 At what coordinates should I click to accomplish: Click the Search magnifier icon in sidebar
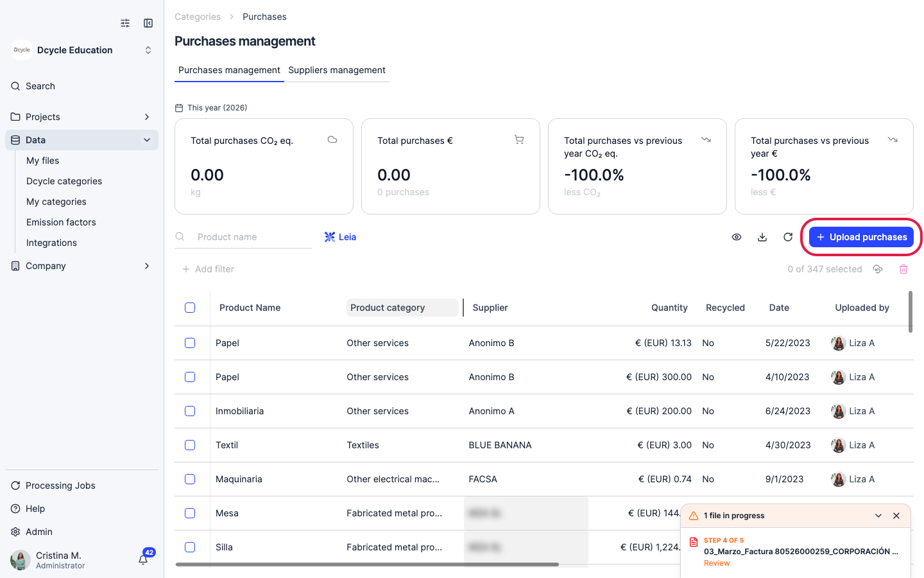[x=15, y=86]
